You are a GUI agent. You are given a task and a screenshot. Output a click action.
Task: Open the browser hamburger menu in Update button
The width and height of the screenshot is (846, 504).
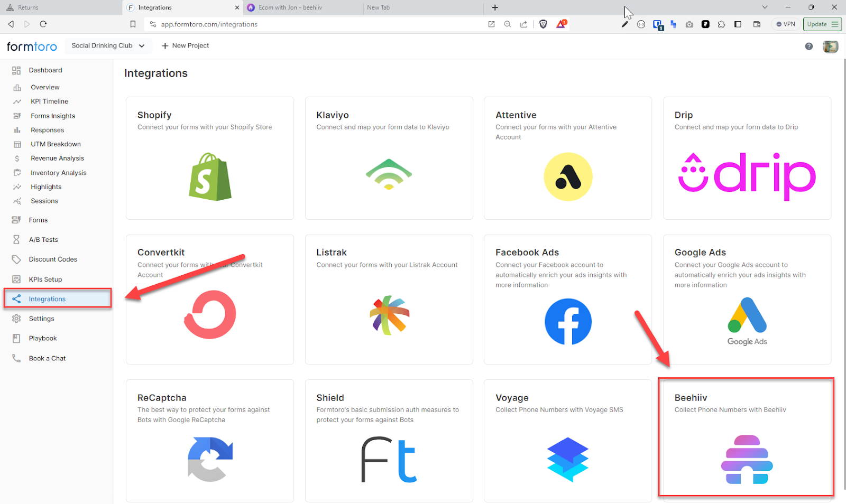coord(835,24)
